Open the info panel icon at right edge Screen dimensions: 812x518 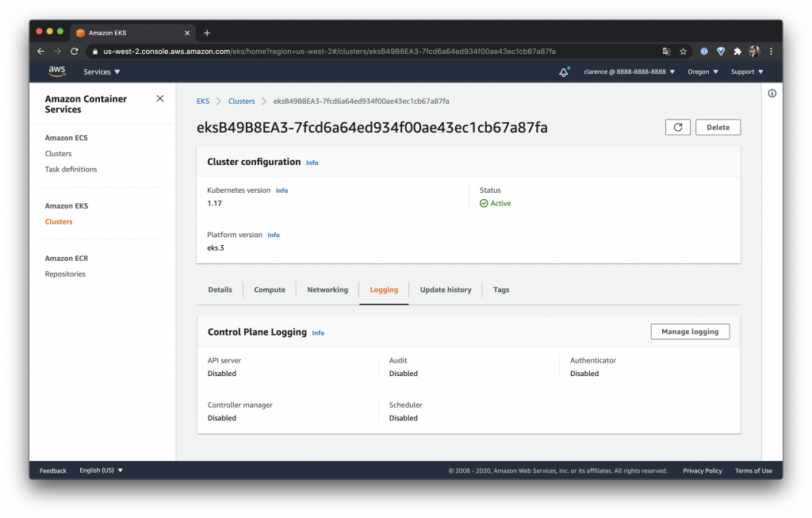point(772,94)
